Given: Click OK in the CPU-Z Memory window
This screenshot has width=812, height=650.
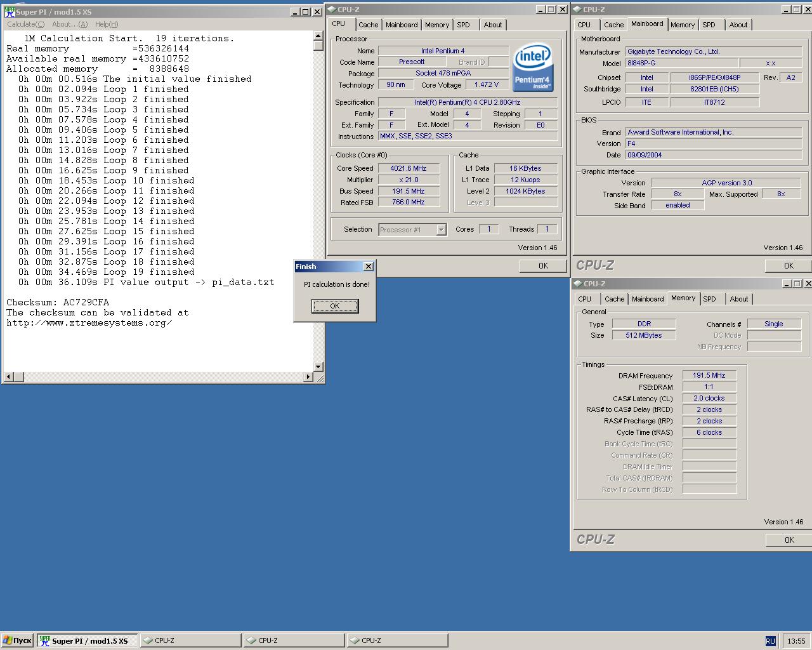Looking at the screenshot, I should click(789, 540).
